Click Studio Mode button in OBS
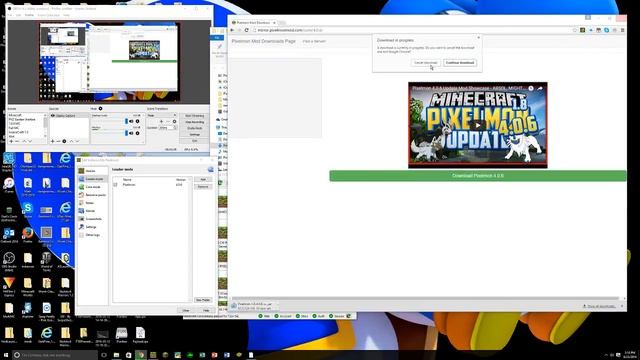 [194, 128]
